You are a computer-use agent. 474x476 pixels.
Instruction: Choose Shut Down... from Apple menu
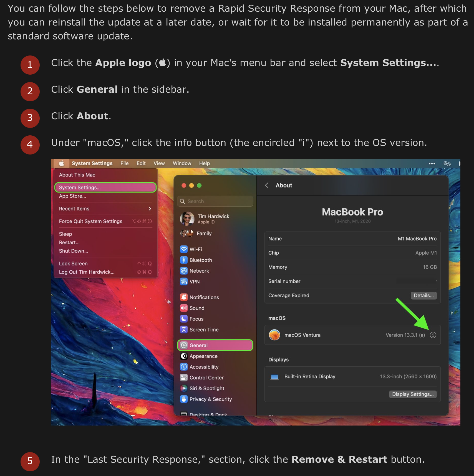(x=105, y=251)
